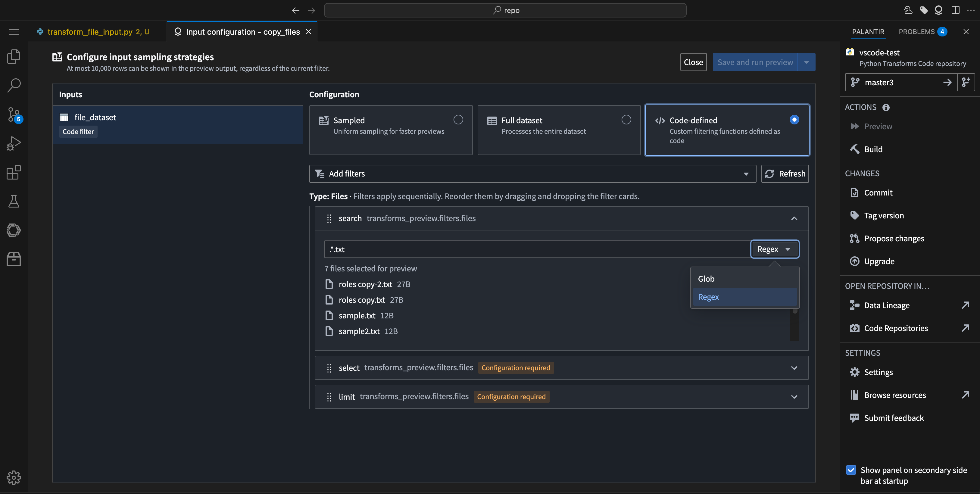
Task: Switch to the PROBLEMS tab
Action: point(916,32)
